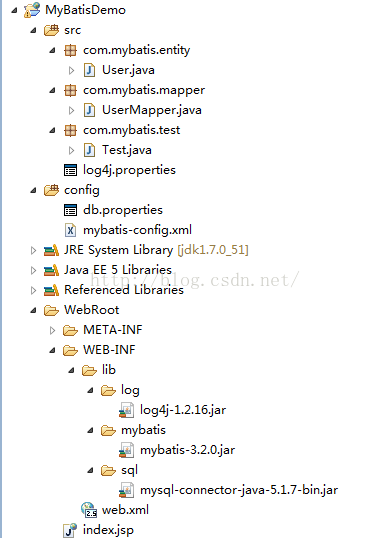Click the JRE System Library icon
The width and height of the screenshot is (370, 538).
[x=51, y=250]
